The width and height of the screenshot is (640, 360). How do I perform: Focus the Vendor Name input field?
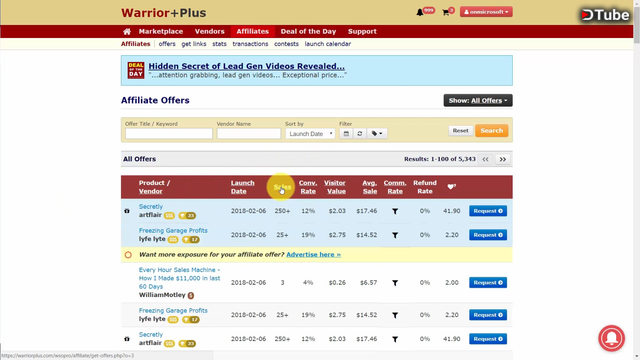tap(249, 133)
